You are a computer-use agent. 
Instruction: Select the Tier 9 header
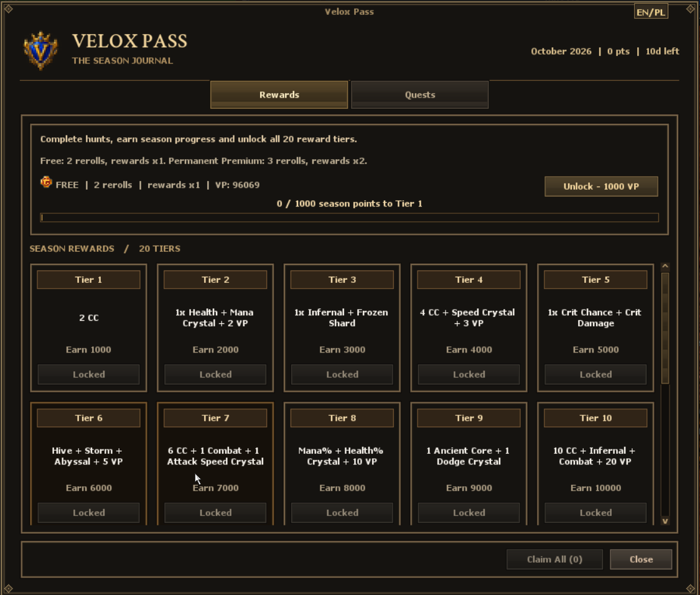(x=469, y=418)
